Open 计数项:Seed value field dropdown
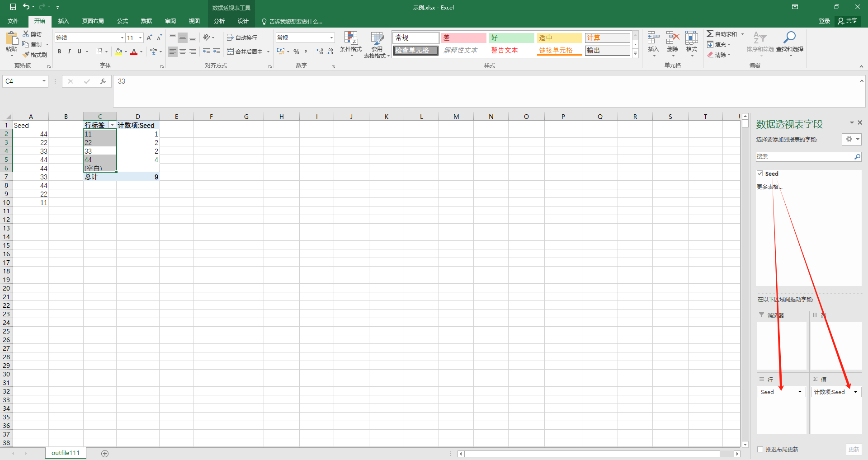Viewport: 868px width, 460px height. pyautogui.click(x=855, y=392)
